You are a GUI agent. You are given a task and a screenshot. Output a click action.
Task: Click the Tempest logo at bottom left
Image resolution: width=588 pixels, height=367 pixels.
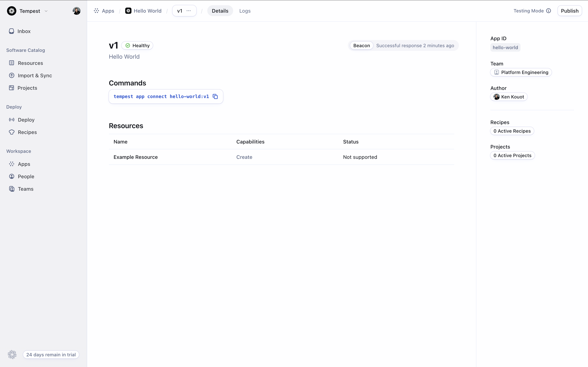(x=12, y=354)
